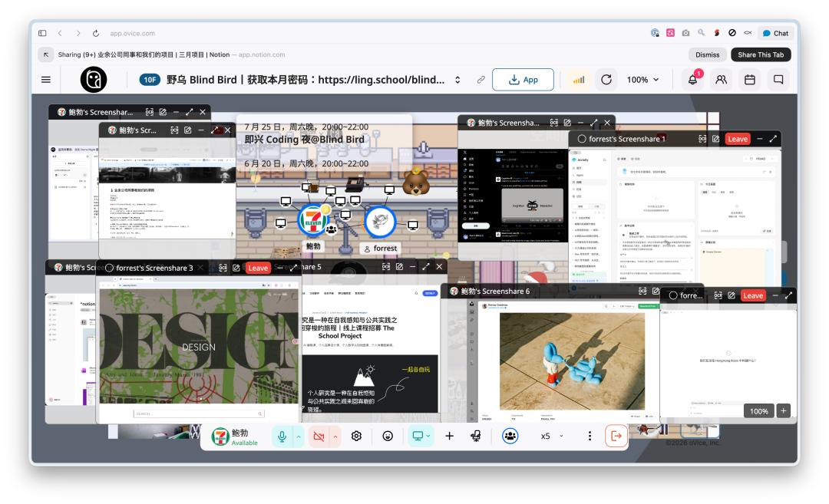Open microphone device options chevron

point(299,436)
